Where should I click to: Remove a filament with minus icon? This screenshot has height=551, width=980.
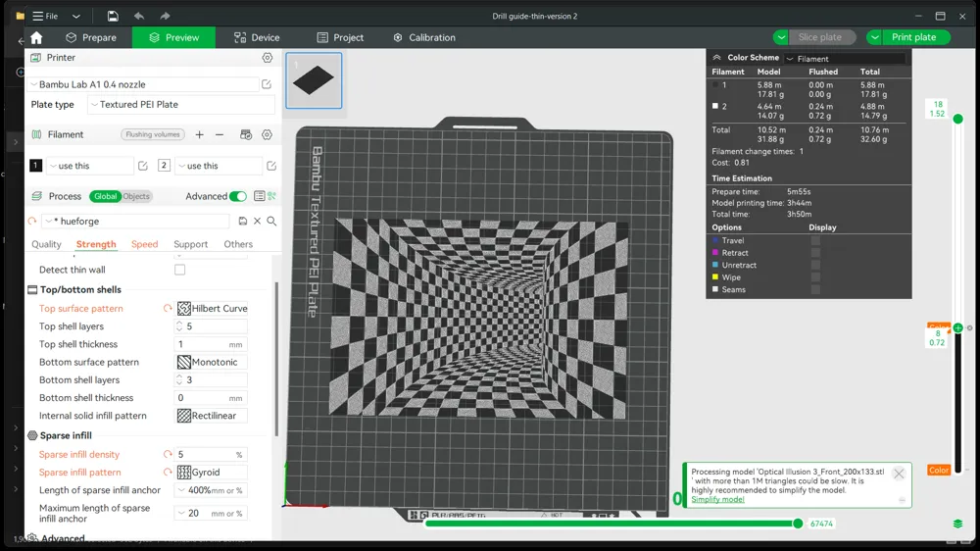[220, 134]
